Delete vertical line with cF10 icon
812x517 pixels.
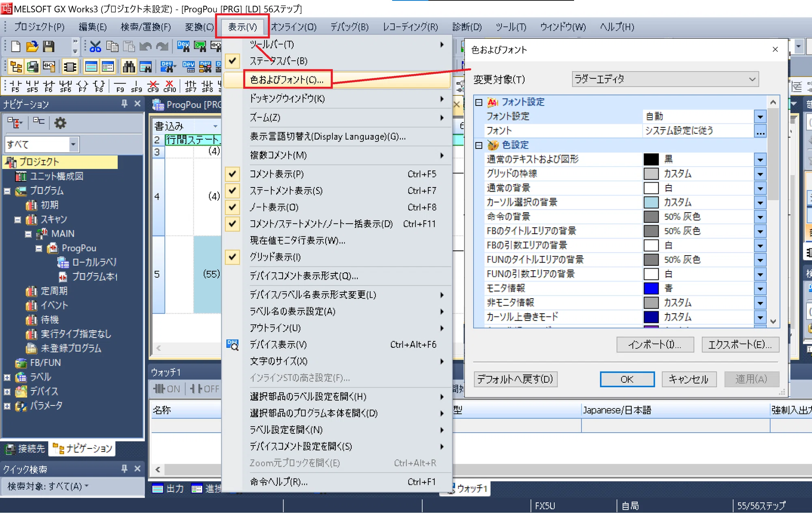(170, 86)
